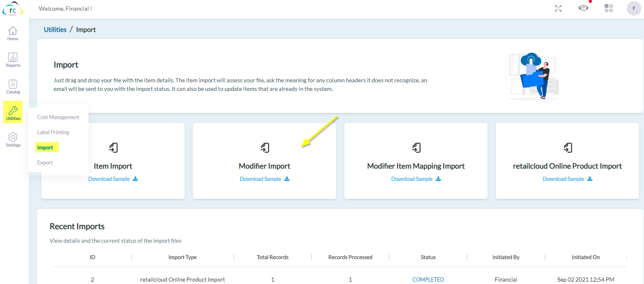The height and width of the screenshot is (284, 644).
Task: Open the Item Import card title
Action: (113, 166)
